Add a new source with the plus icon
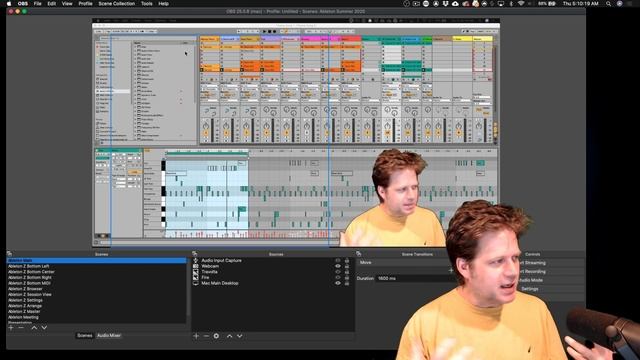Viewport: 640px width, 360px height. pyautogui.click(x=196, y=336)
